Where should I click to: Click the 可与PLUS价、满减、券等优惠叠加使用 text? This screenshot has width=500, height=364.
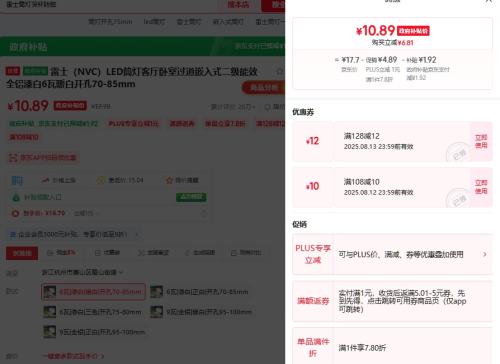coord(401,255)
